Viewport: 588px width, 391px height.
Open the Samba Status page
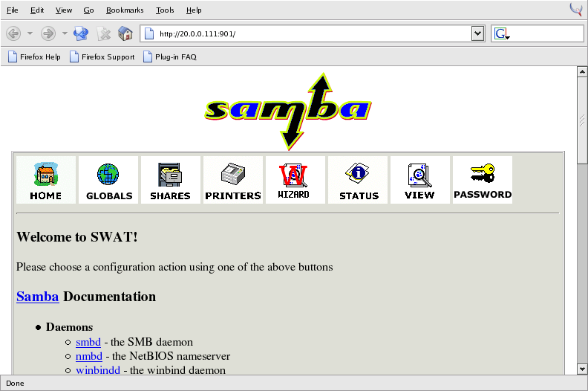click(x=358, y=180)
